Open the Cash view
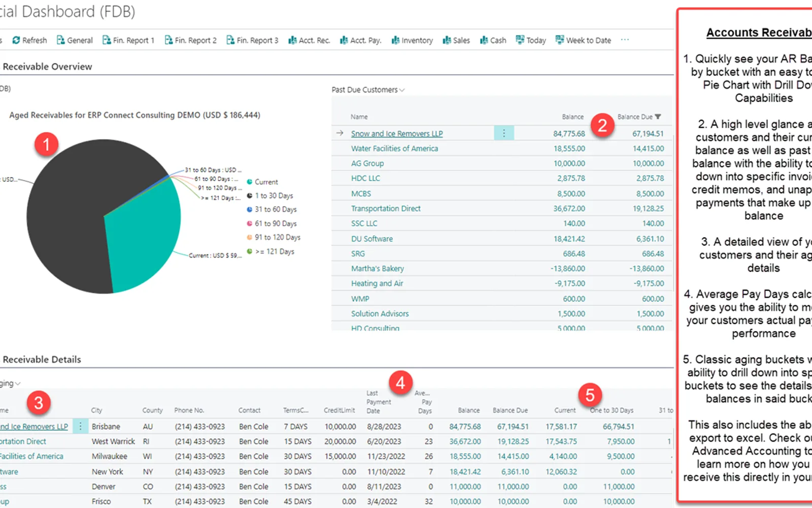The height and width of the screenshot is (508, 812). point(493,40)
